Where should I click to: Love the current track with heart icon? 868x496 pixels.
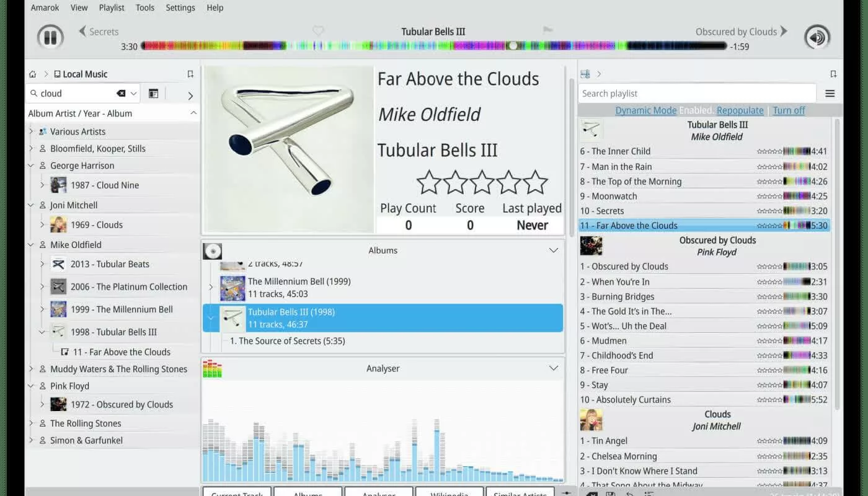coord(318,30)
